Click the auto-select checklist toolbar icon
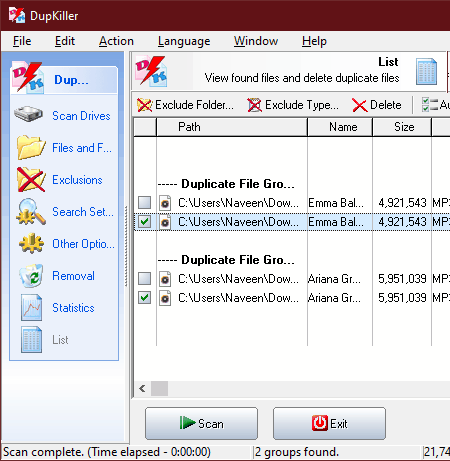The image size is (450, 461). (x=429, y=105)
